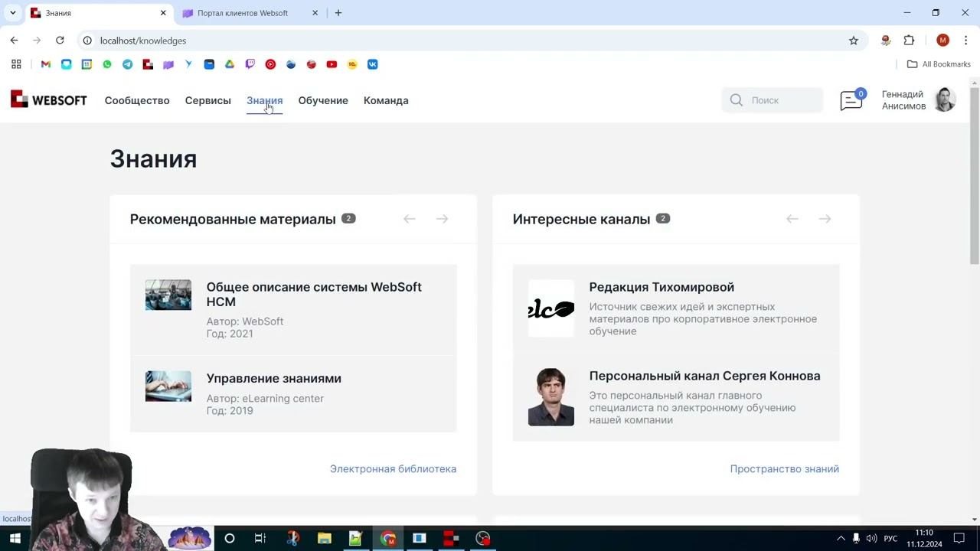Open the Управление знаниями thumbnail
This screenshot has width=980, height=551.
click(168, 386)
